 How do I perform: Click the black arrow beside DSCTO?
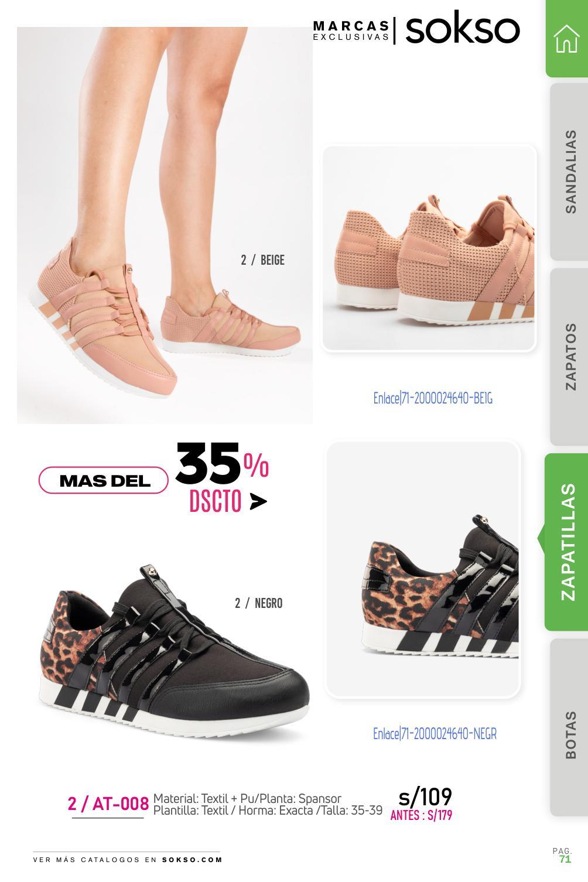258,501
